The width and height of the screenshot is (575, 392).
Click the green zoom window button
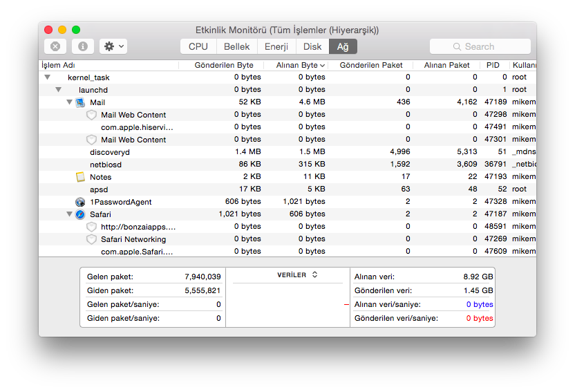coord(76,30)
